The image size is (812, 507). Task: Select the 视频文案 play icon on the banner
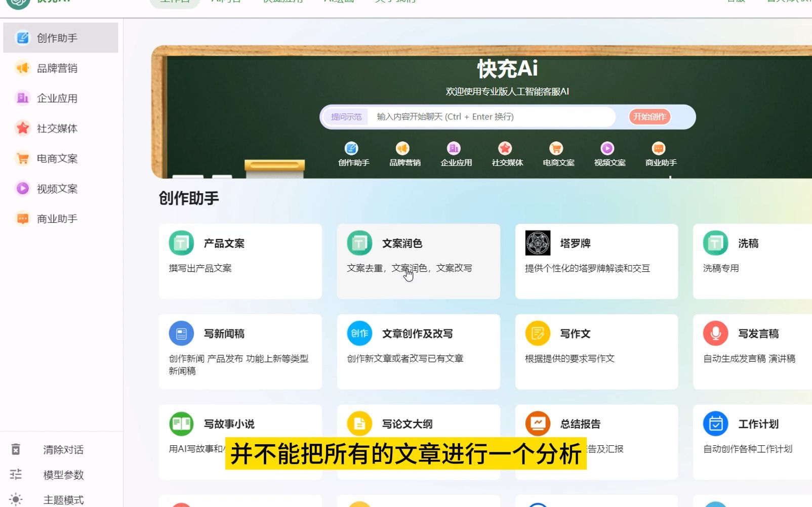pos(607,148)
